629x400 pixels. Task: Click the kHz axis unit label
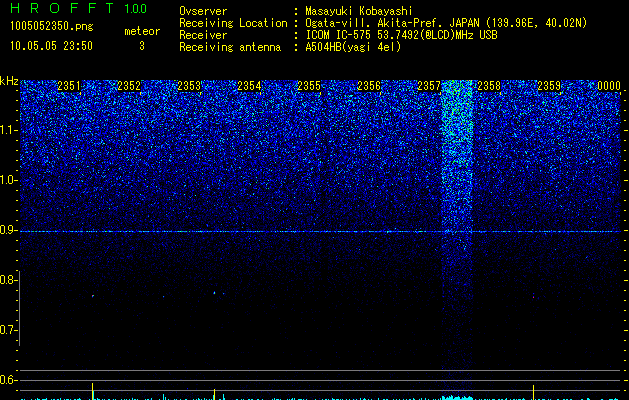pyautogui.click(x=9, y=81)
